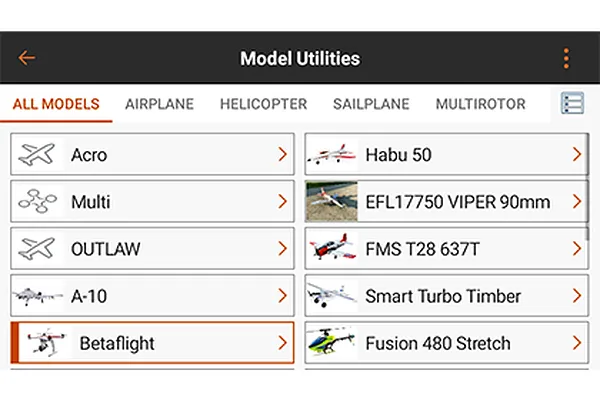Click the Multi quadcopter icon
This screenshot has height=400, width=600.
[x=38, y=202]
